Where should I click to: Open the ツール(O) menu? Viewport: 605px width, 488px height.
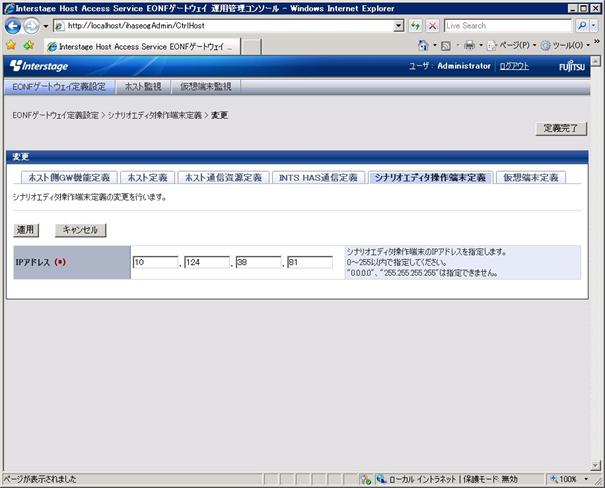[565, 46]
